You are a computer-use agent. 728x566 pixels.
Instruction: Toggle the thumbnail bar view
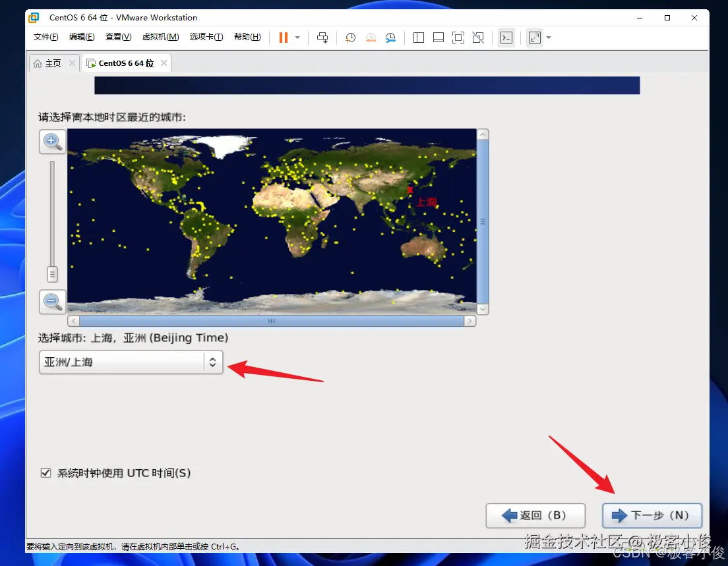(x=439, y=38)
